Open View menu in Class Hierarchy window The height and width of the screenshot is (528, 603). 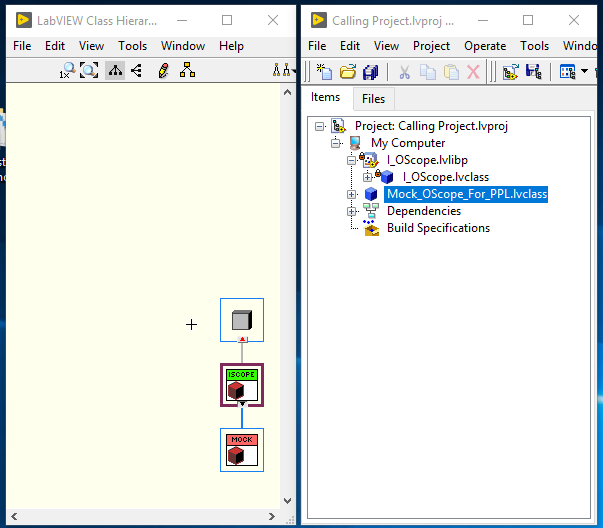tap(91, 46)
